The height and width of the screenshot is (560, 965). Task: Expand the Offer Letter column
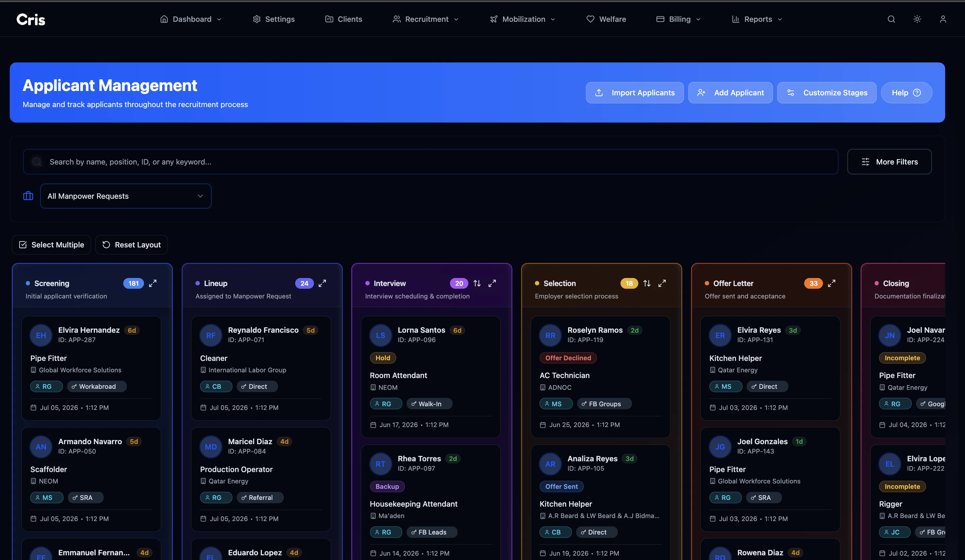pos(832,283)
